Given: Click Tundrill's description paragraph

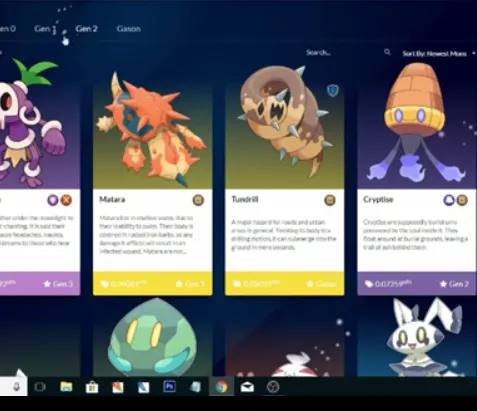Looking at the screenshot, I should [x=284, y=234].
